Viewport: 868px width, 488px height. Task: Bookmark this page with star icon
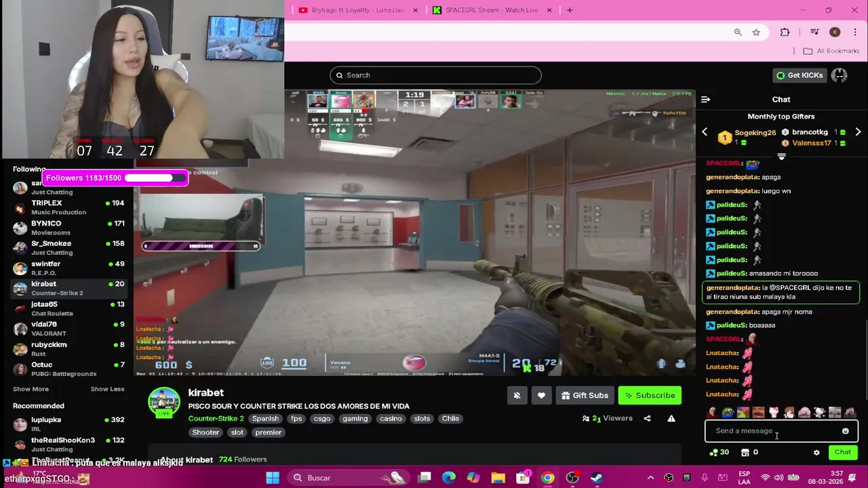(x=756, y=32)
